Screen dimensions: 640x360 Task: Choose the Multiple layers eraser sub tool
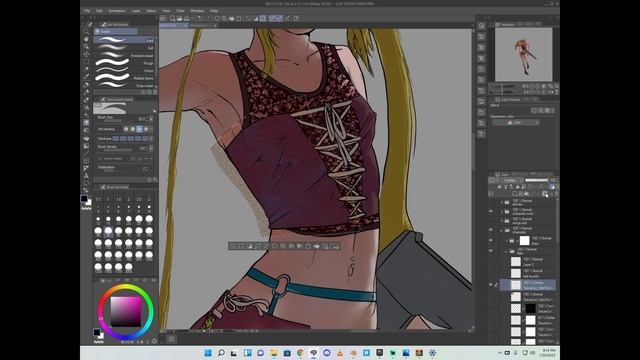[x=124, y=78]
